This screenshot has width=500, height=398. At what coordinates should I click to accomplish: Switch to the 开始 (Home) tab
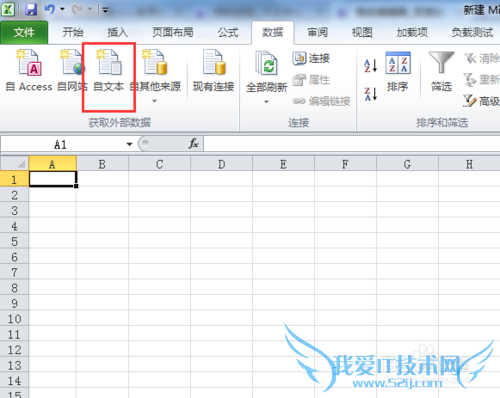click(x=73, y=32)
